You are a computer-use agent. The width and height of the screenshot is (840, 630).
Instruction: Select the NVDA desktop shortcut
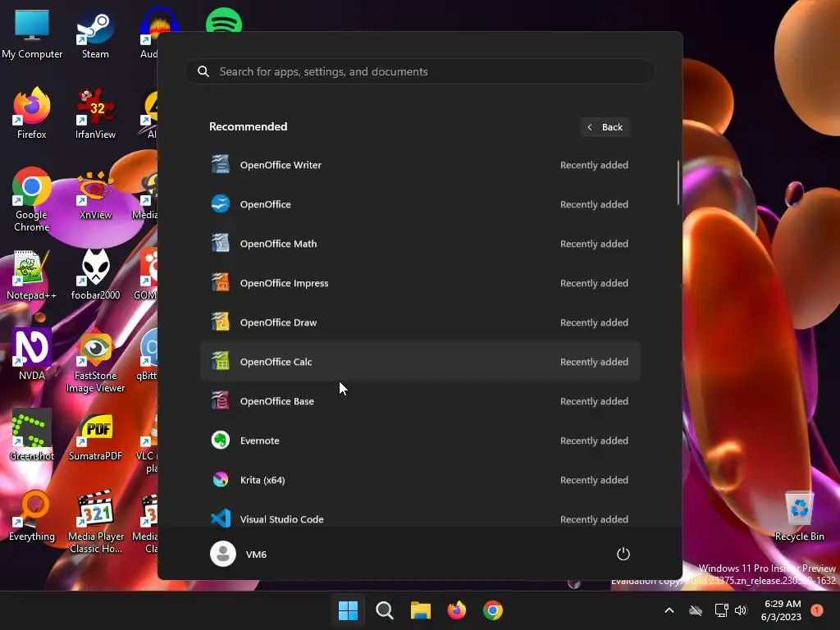click(x=32, y=355)
